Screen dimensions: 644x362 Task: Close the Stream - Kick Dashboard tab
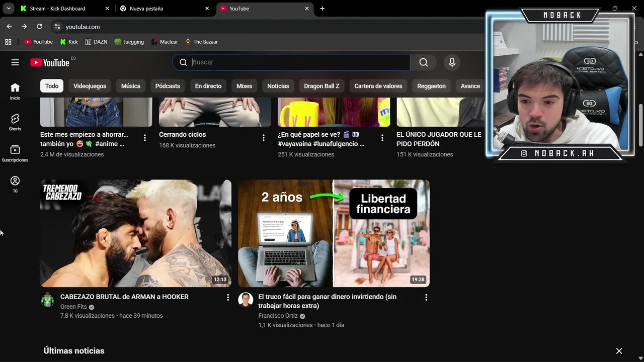click(107, 9)
